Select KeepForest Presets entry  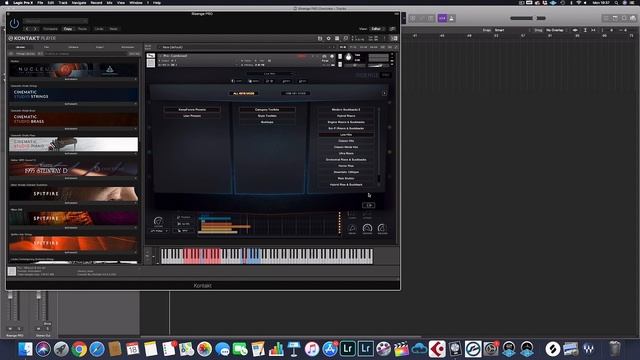[192, 110]
